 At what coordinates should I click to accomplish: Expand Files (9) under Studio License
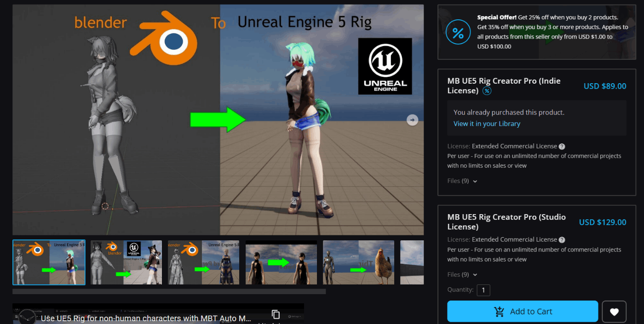pos(462,275)
